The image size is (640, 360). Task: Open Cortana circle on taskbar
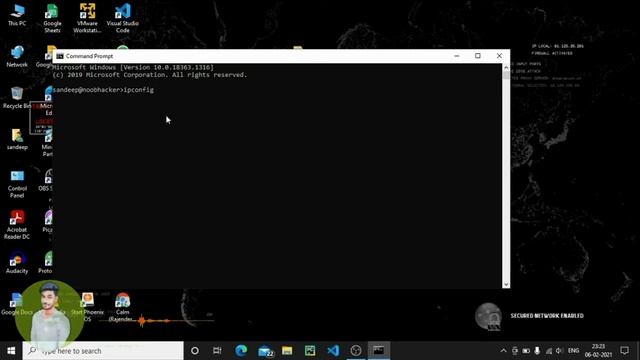tap(195, 351)
